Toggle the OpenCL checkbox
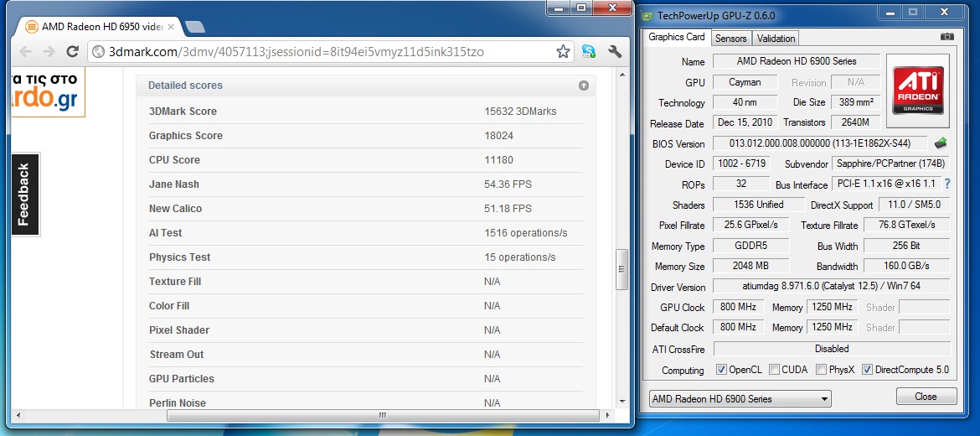This screenshot has width=980, height=436. 721,369
